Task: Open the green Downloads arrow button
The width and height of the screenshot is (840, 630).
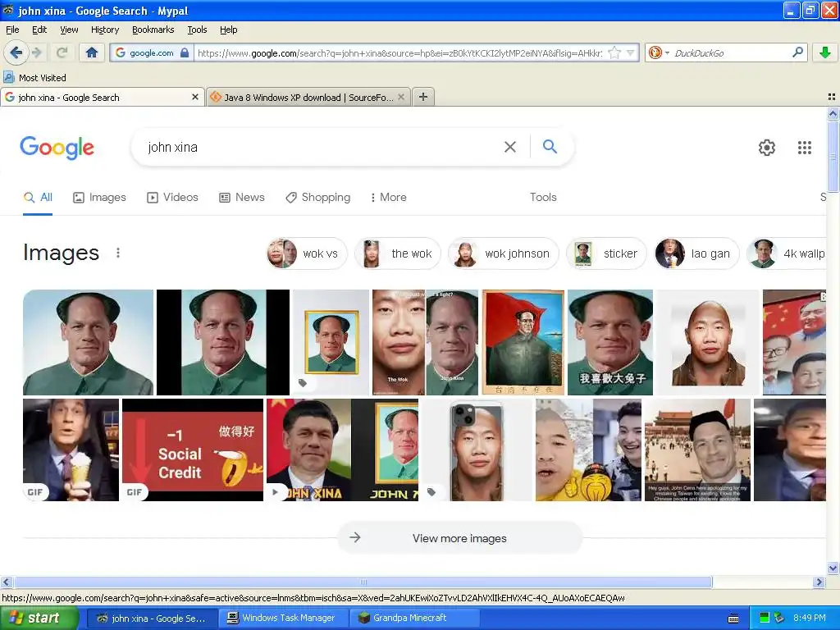Action: coord(825,52)
